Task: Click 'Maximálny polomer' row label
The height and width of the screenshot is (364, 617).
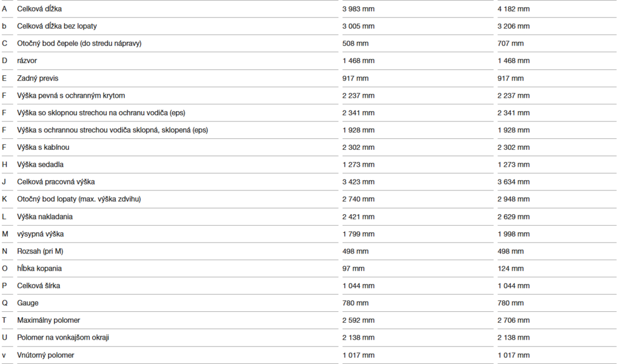Action: [49, 320]
